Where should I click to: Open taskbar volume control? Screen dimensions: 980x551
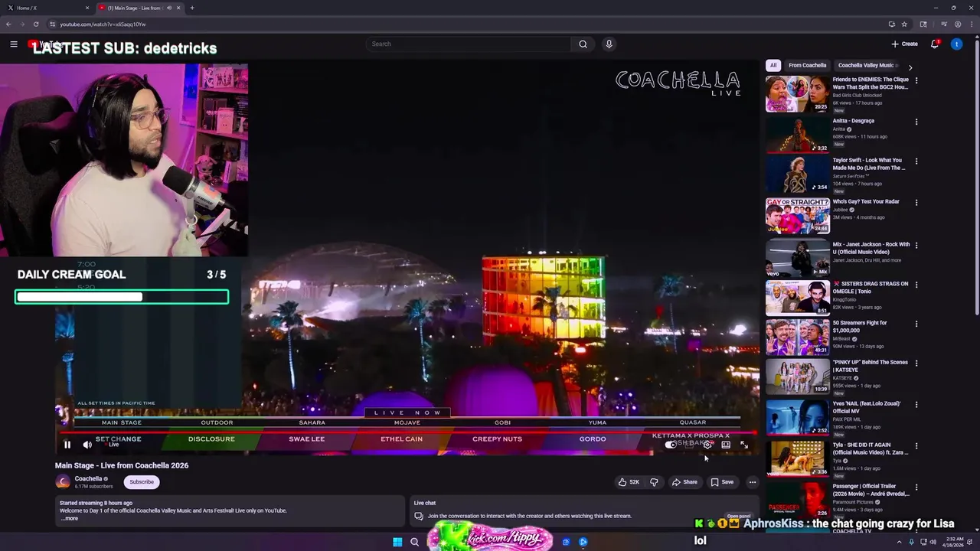point(933,542)
